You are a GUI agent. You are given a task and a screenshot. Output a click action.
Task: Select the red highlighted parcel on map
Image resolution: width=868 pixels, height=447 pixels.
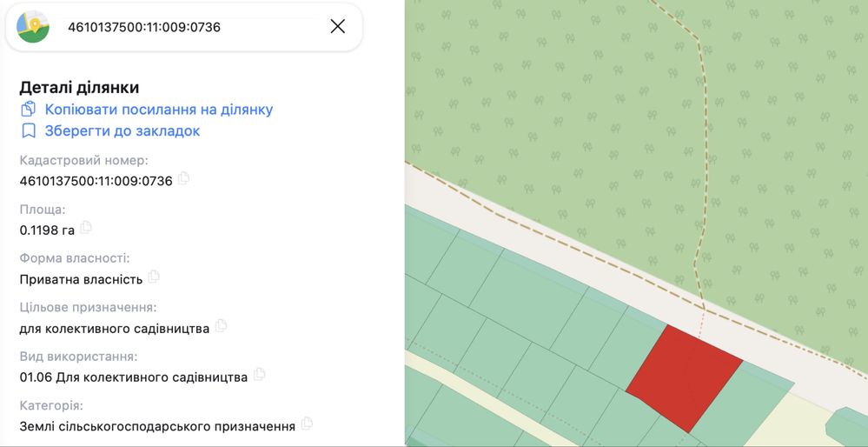point(684,377)
